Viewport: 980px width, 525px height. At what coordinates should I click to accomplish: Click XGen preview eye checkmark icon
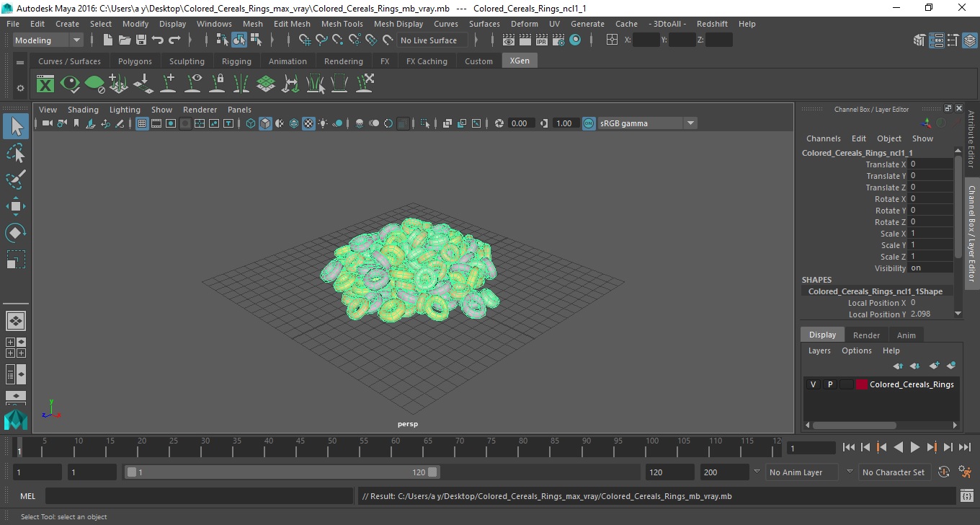[x=70, y=84]
